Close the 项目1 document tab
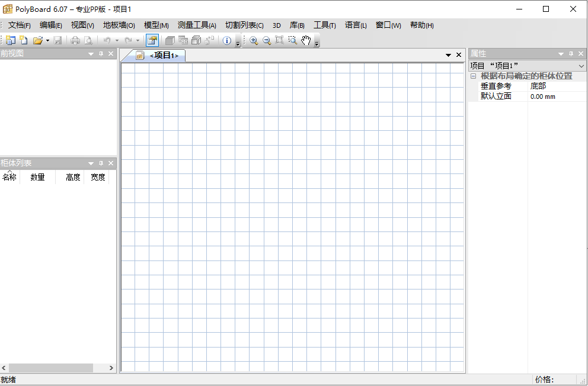Image resolution: width=588 pixels, height=386 pixels. click(x=459, y=55)
